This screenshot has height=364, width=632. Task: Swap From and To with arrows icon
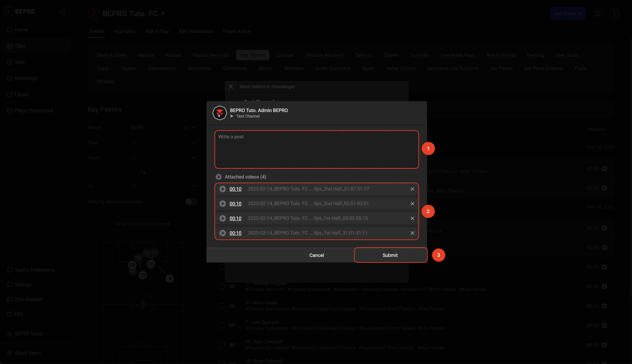click(143, 172)
